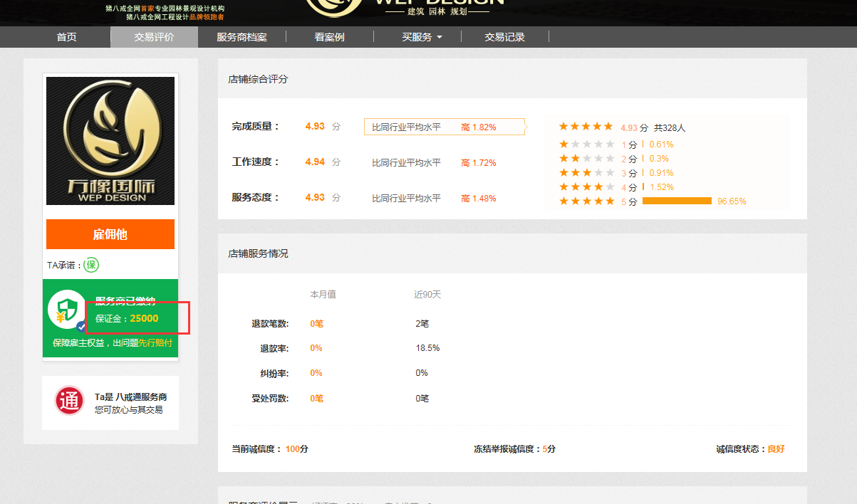The height and width of the screenshot is (504, 857).
Task: Click the 服务态度 score 4.93
Action: 315,197
